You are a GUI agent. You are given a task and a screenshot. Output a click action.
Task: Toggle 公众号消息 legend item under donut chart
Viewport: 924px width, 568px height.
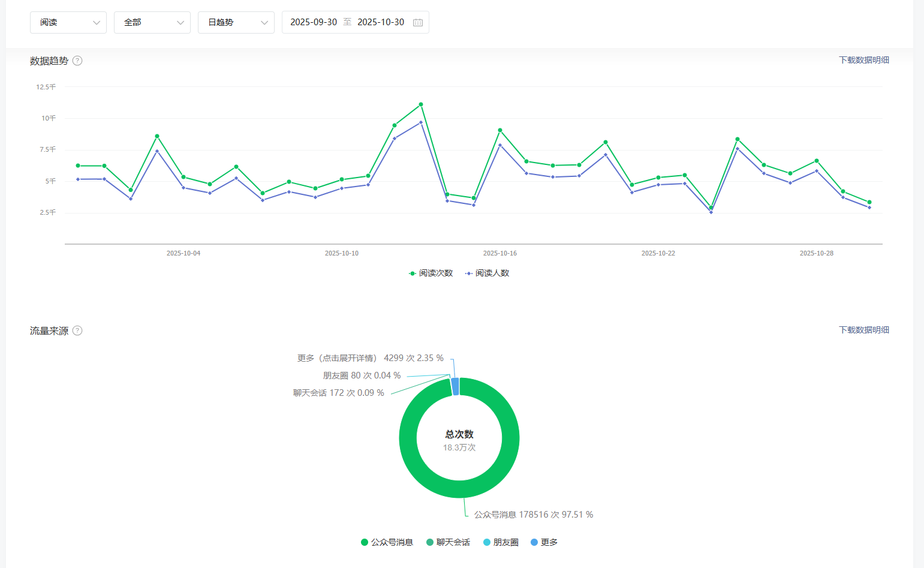click(387, 542)
